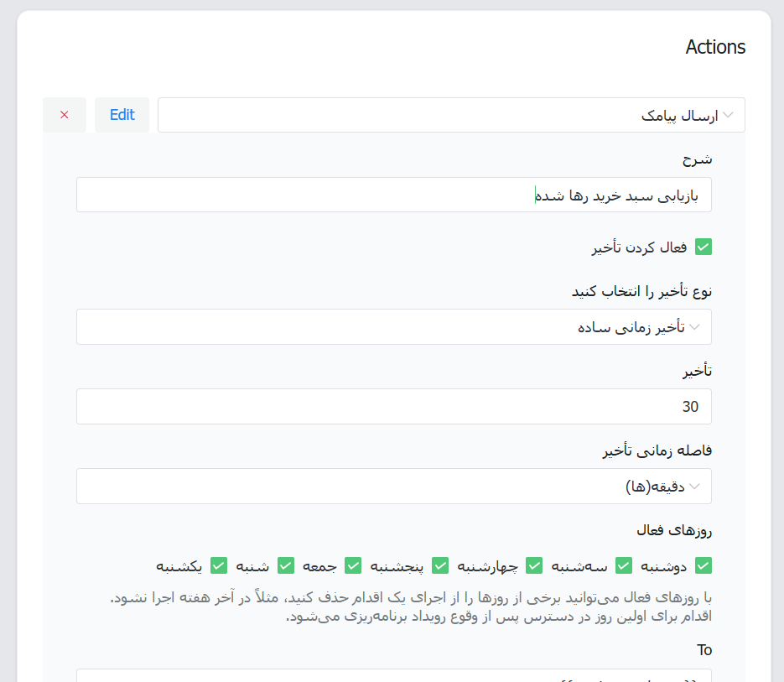The height and width of the screenshot is (682, 784).
Task: Open the دقیقه(ها) delay interval dropdown
Action: (393, 487)
